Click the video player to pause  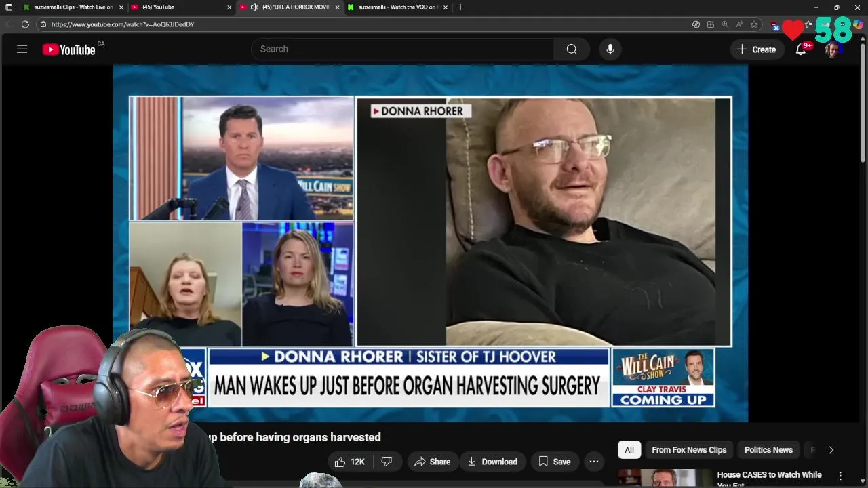pos(430,244)
